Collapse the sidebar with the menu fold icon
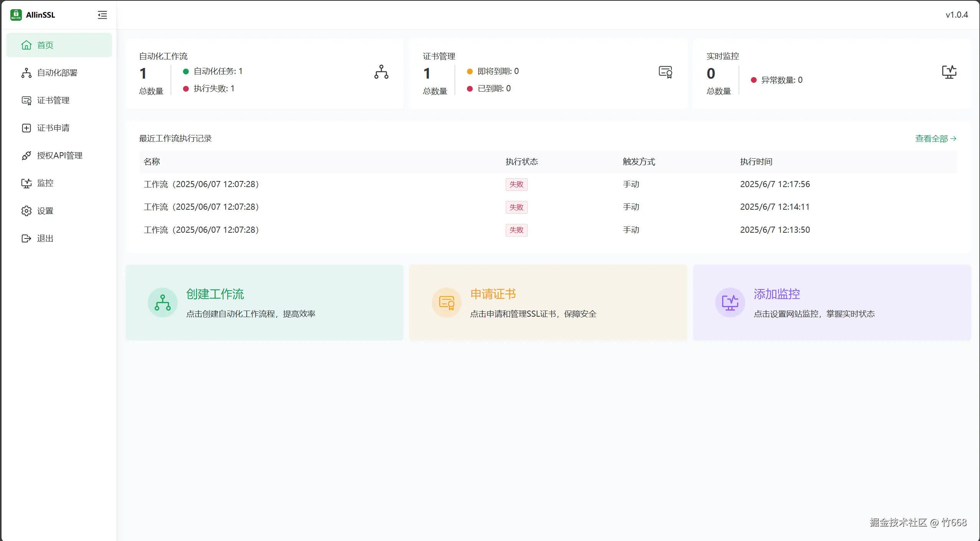This screenshot has width=980, height=541. (x=102, y=15)
